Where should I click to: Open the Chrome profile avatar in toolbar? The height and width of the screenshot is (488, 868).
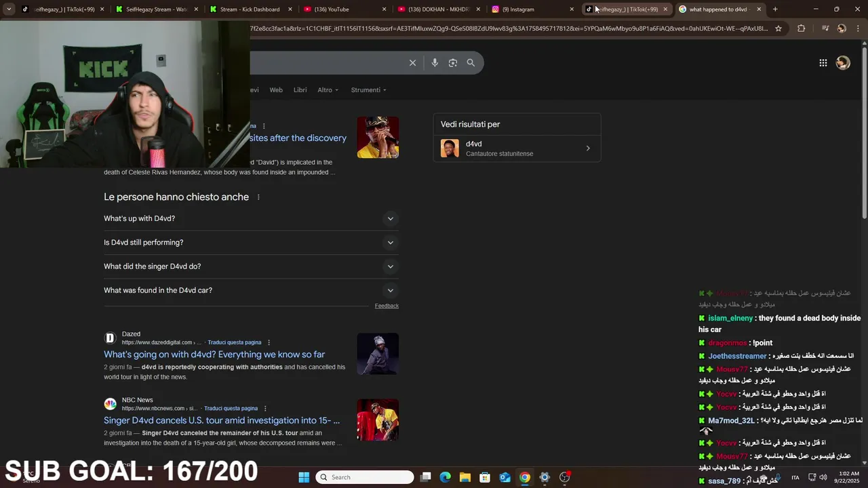tap(842, 28)
